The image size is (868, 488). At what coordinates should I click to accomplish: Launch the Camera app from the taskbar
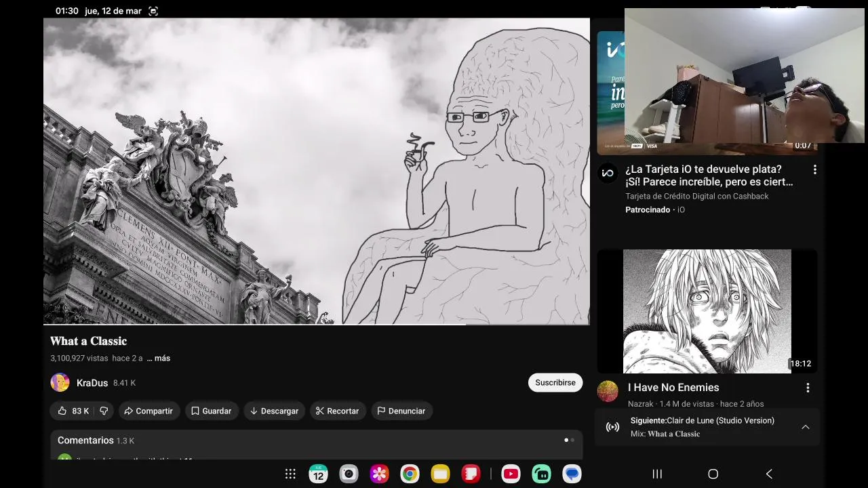click(349, 474)
